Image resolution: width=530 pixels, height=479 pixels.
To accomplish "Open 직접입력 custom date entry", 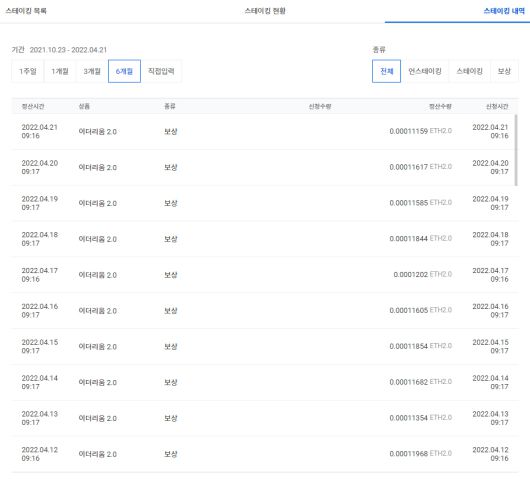I will click(161, 71).
